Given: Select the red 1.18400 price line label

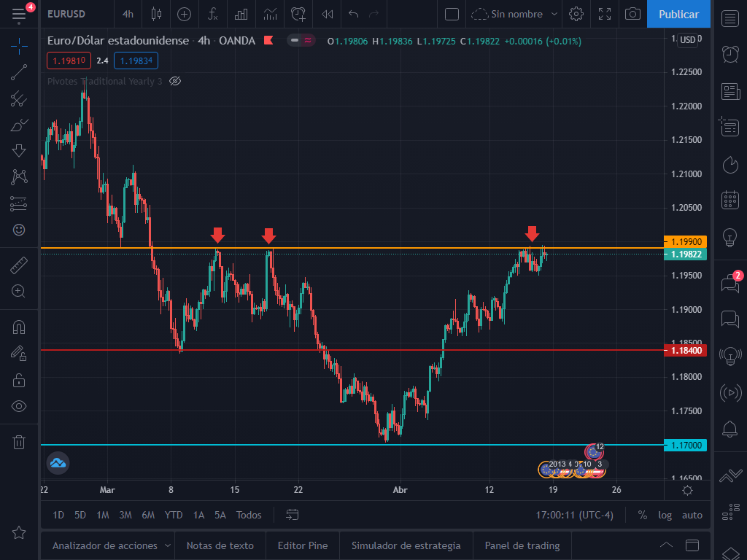Looking at the screenshot, I should coord(686,351).
